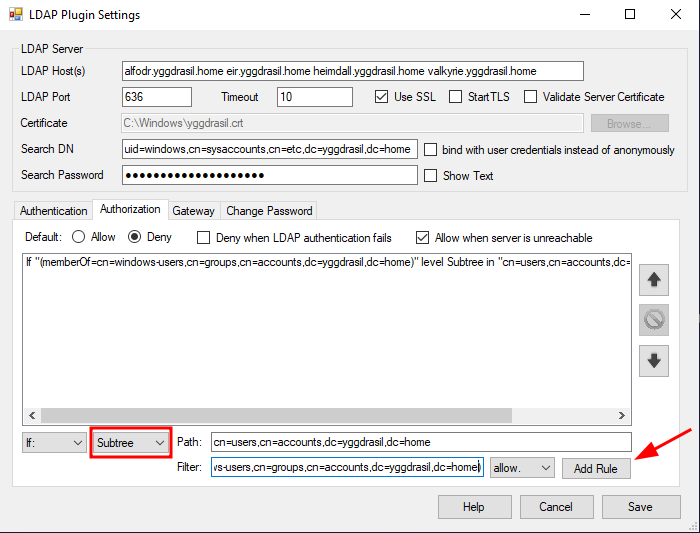Click the Timeout field
The image size is (700, 533).
pos(315,97)
